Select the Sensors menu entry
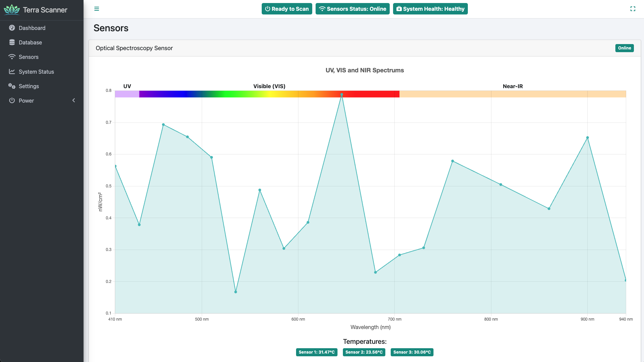The width and height of the screenshot is (644, 362). [x=28, y=57]
